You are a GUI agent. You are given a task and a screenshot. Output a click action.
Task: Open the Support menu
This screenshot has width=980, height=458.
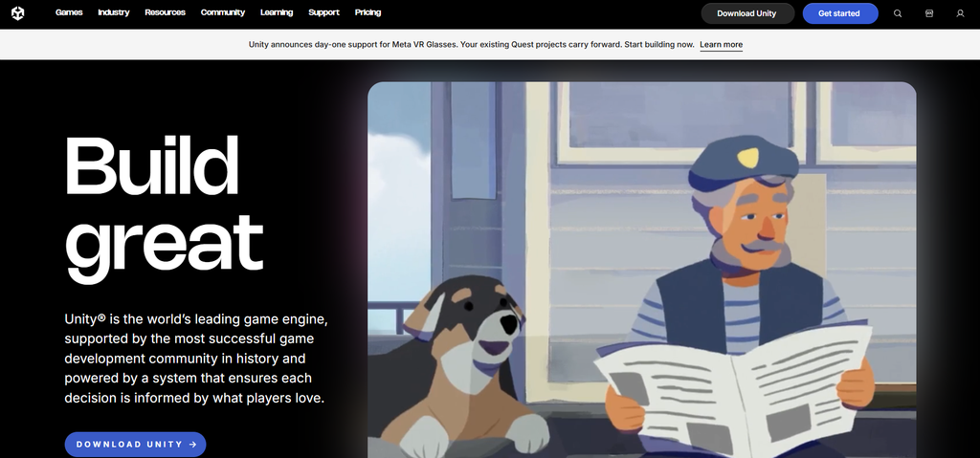pos(323,12)
